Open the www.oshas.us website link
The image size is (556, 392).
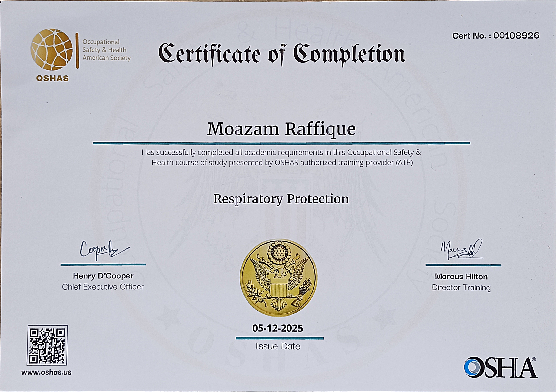[46, 372]
